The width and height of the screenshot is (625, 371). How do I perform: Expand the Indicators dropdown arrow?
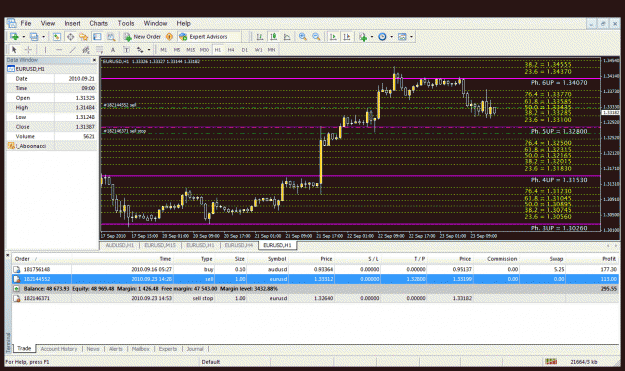coord(372,37)
